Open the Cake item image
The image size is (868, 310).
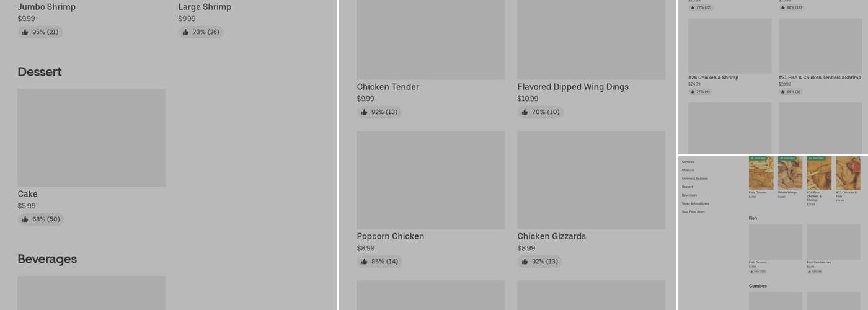tap(92, 138)
